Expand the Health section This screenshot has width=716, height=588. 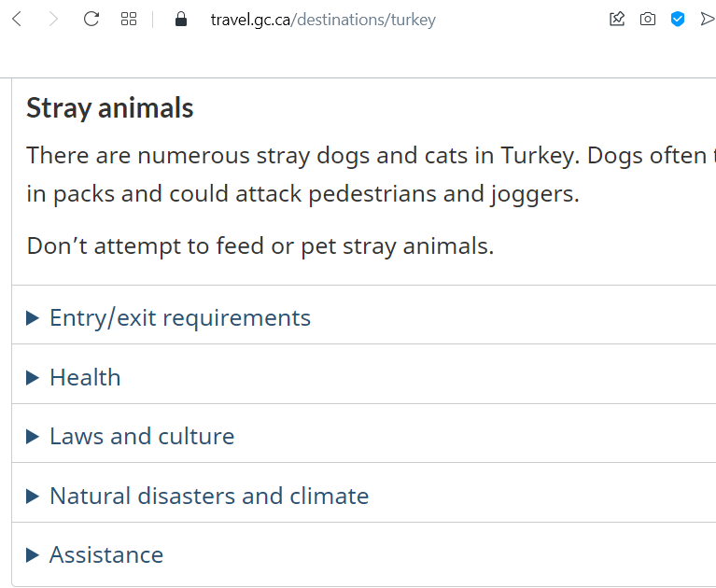85,377
